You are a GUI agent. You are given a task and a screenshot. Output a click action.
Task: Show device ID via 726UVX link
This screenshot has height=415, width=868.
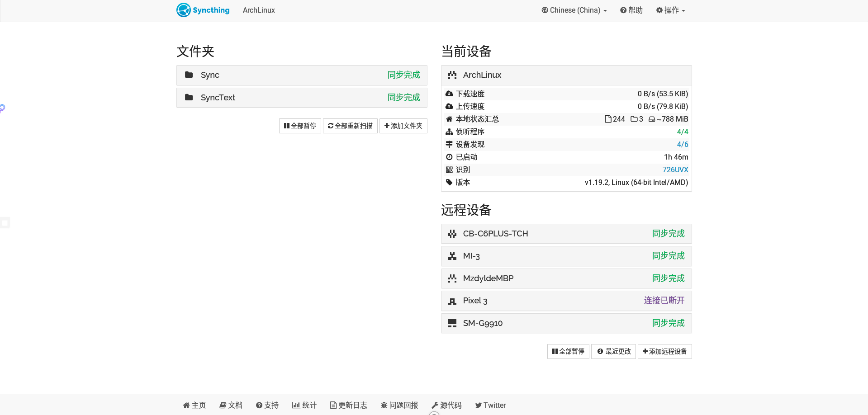click(675, 170)
